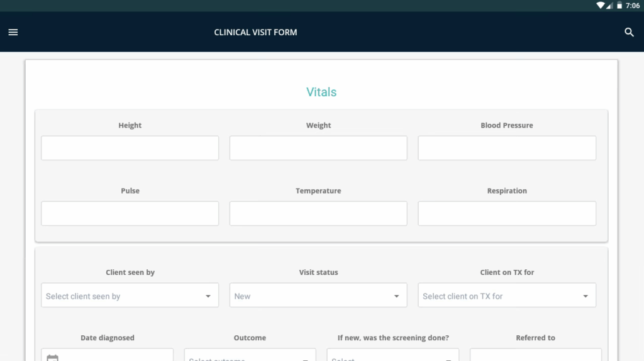Screen dimensions: 644x361
Task: Click the calendar icon under Date diagnosed
Action: [53, 358]
